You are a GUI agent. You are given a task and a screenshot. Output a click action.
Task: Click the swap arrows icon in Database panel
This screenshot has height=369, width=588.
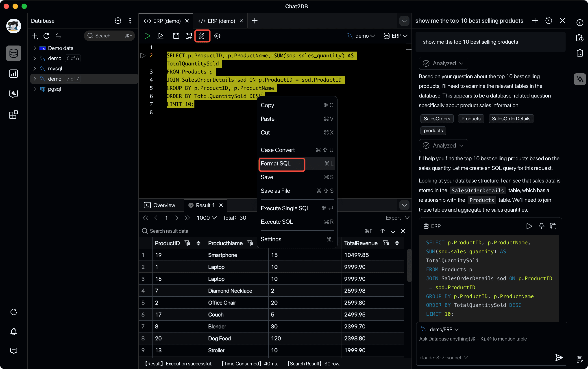click(58, 36)
